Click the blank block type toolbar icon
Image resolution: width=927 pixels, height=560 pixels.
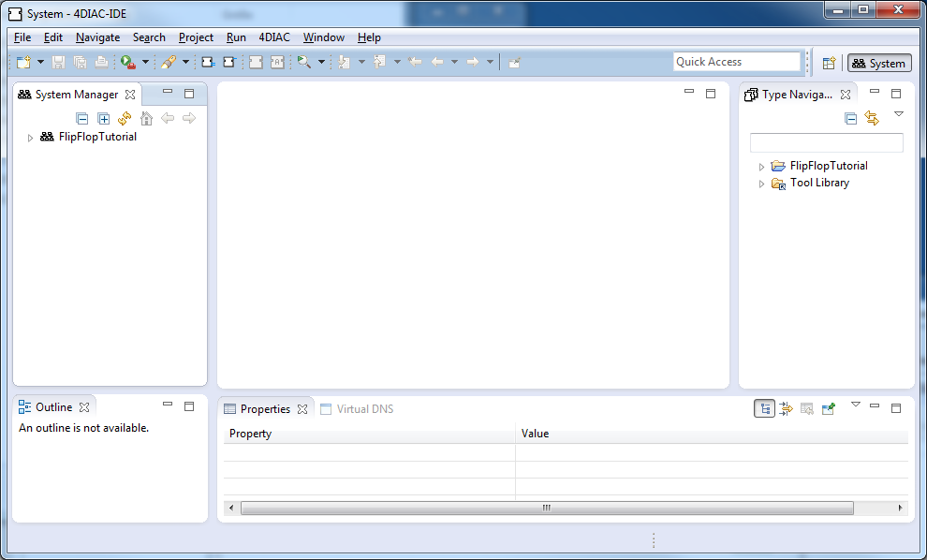point(256,62)
